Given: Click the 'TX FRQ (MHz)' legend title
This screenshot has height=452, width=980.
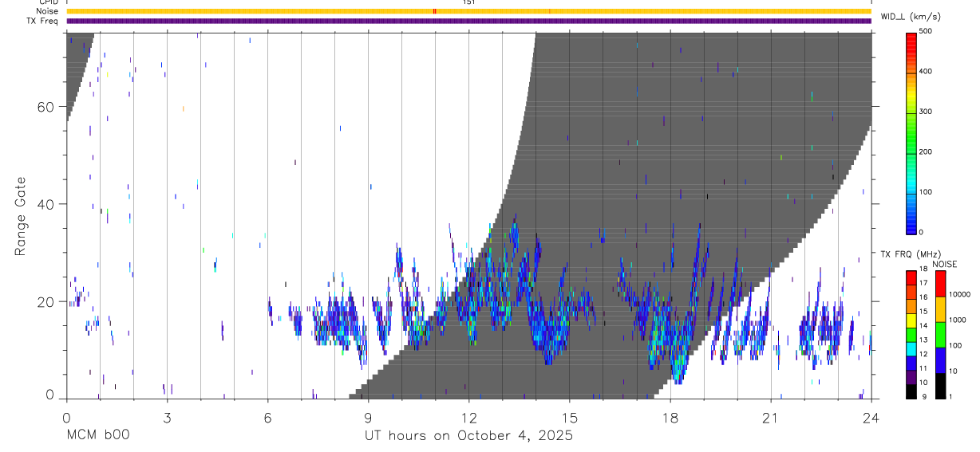Looking at the screenshot, I should click(911, 254).
